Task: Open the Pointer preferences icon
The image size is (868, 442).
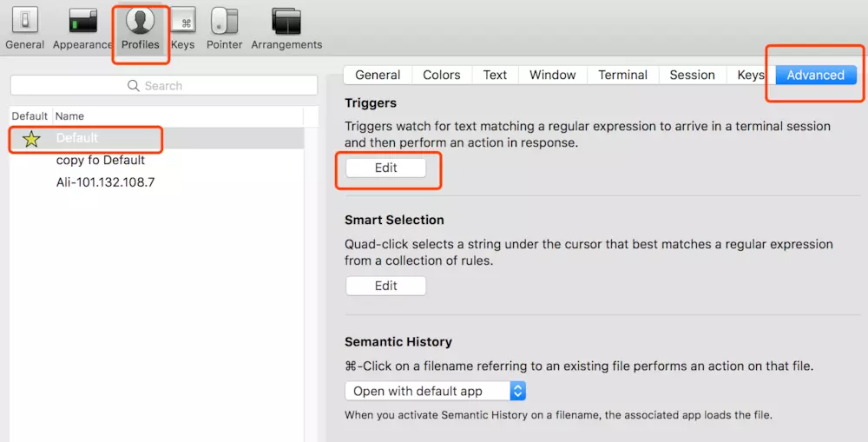Action: click(x=224, y=28)
